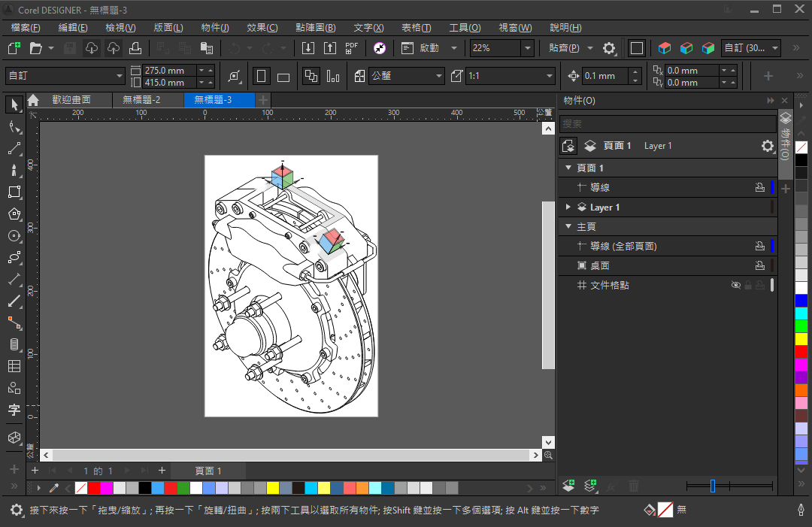Screen dimensions: 812x527
Task: Set page orientation to landscape
Action: click(x=283, y=77)
